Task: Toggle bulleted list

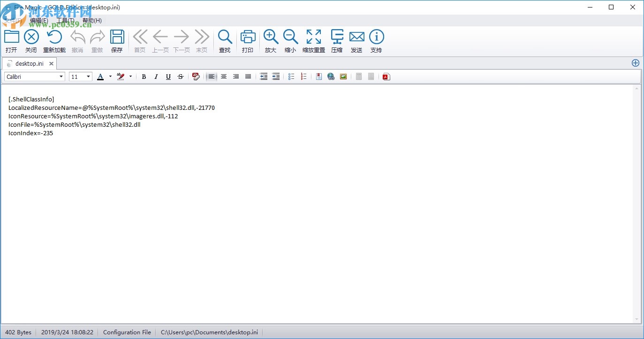Action: [291, 77]
